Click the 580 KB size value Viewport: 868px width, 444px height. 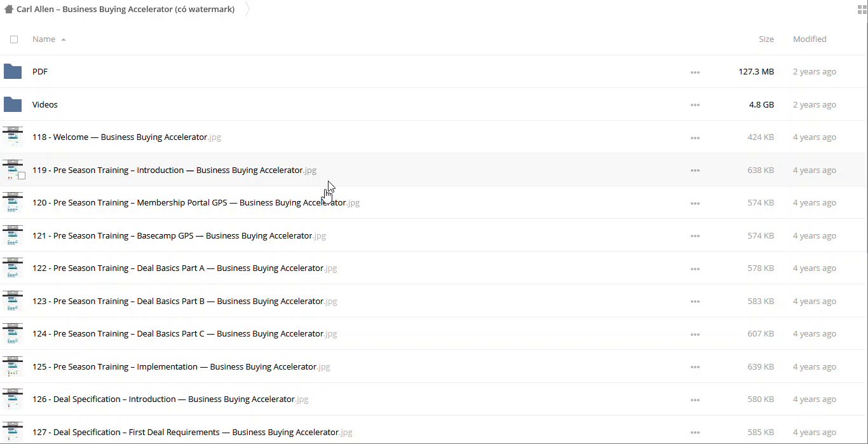(x=761, y=399)
